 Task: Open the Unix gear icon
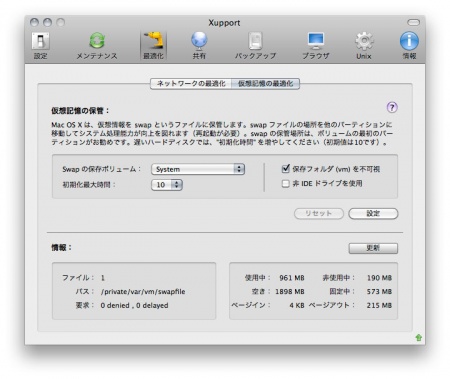click(364, 45)
